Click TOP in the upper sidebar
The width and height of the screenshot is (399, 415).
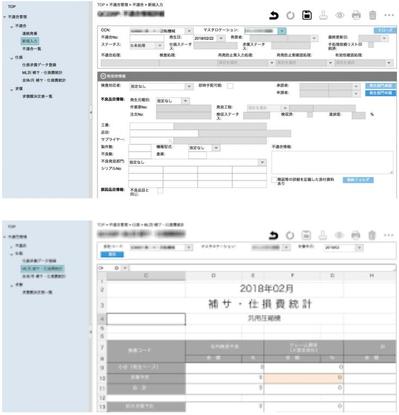(12, 6)
